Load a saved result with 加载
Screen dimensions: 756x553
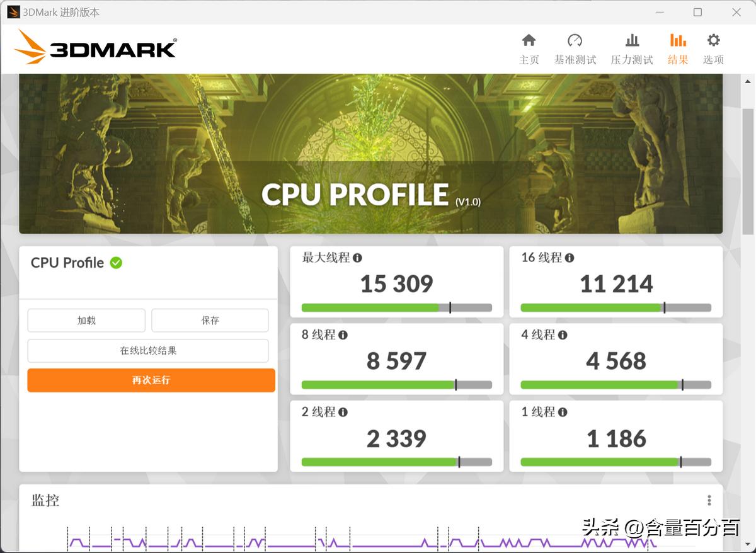click(x=86, y=320)
